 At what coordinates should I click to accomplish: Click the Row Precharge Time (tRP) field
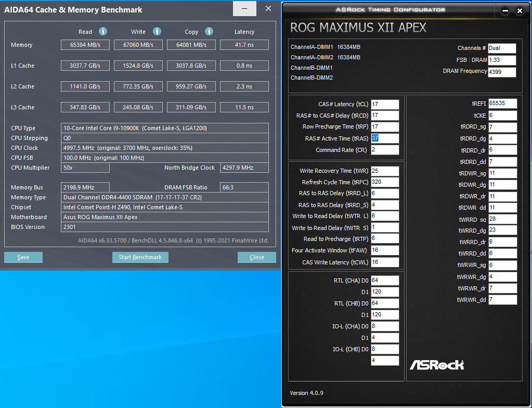click(385, 127)
